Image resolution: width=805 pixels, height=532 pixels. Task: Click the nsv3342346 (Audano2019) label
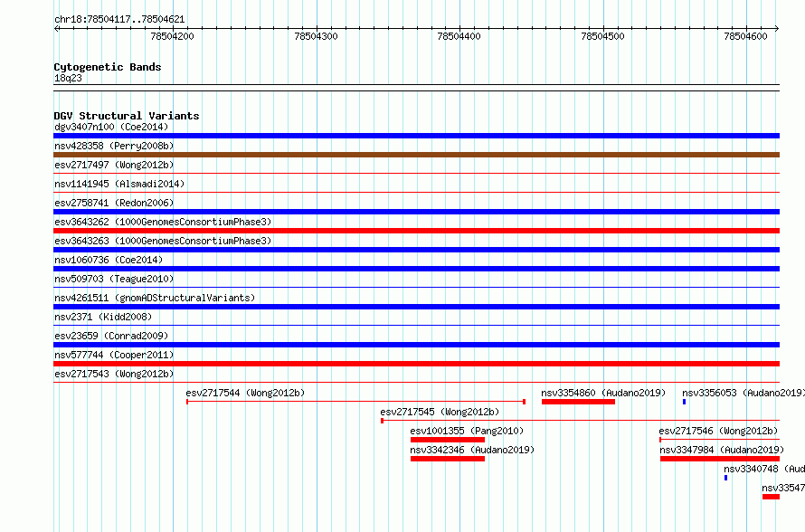pos(472,450)
